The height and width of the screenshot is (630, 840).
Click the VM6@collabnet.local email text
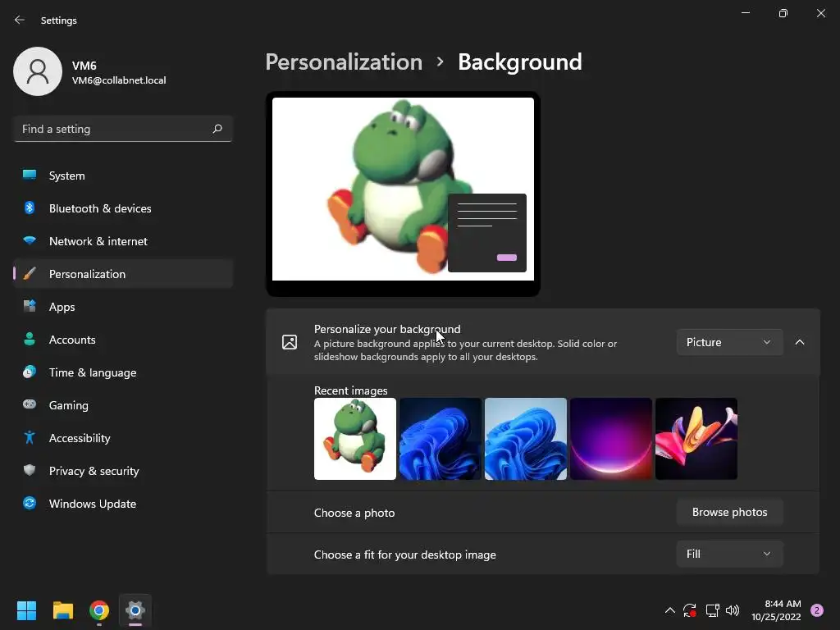pos(119,80)
